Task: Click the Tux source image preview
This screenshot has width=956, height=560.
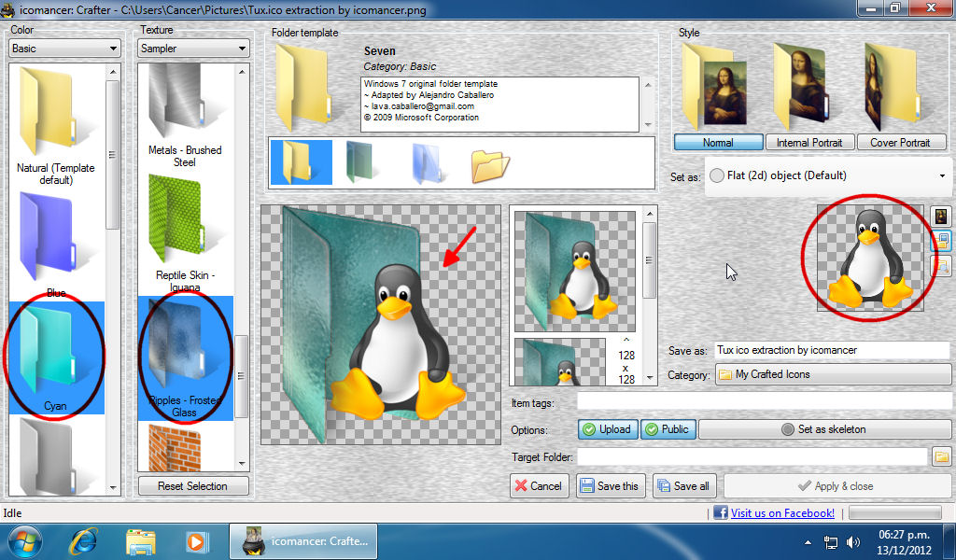Action: click(870, 258)
